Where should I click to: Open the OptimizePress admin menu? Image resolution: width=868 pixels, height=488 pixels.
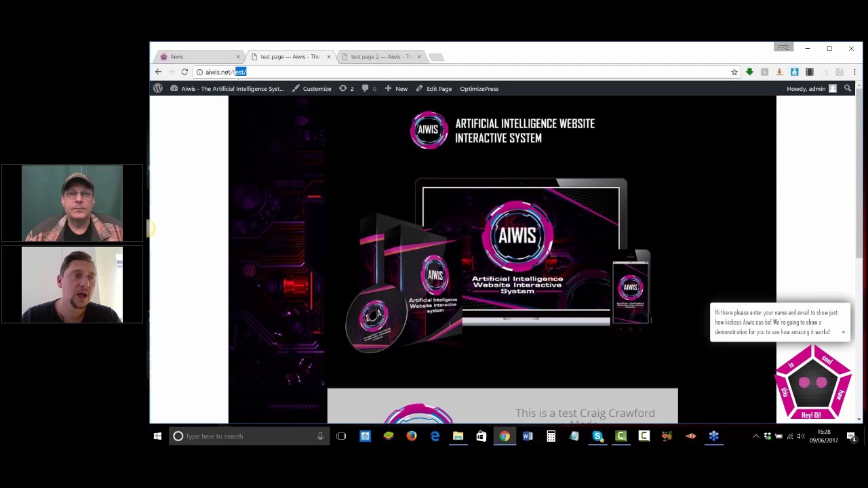click(479, 89)
